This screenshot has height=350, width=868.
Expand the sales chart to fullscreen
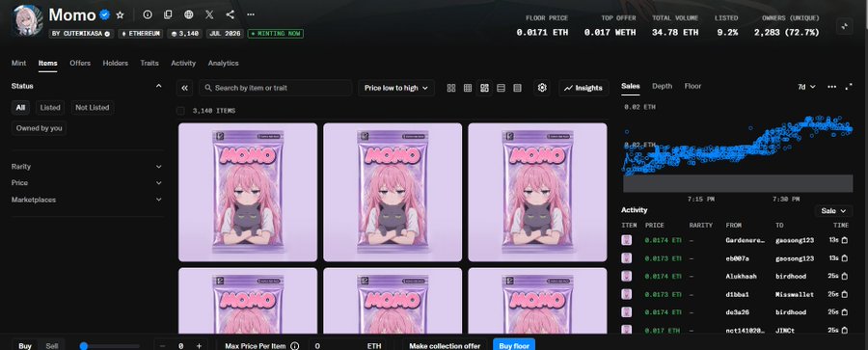848,87
